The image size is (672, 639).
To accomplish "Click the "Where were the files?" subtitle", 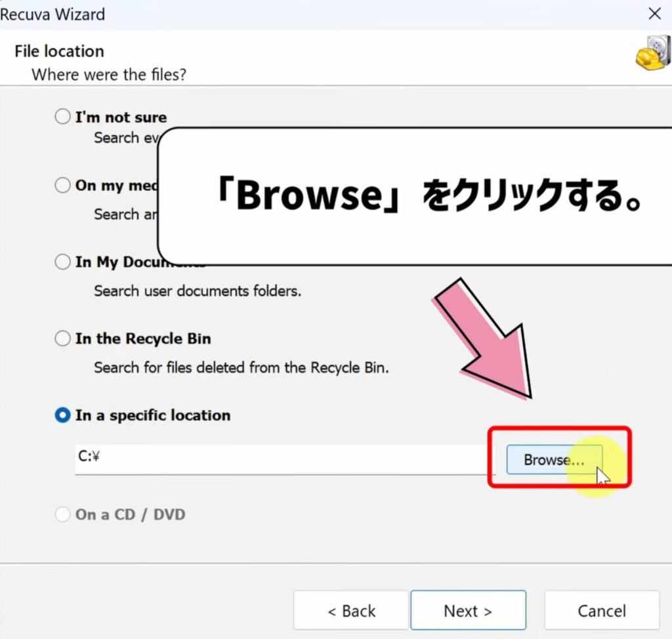I will click(109, 75).
